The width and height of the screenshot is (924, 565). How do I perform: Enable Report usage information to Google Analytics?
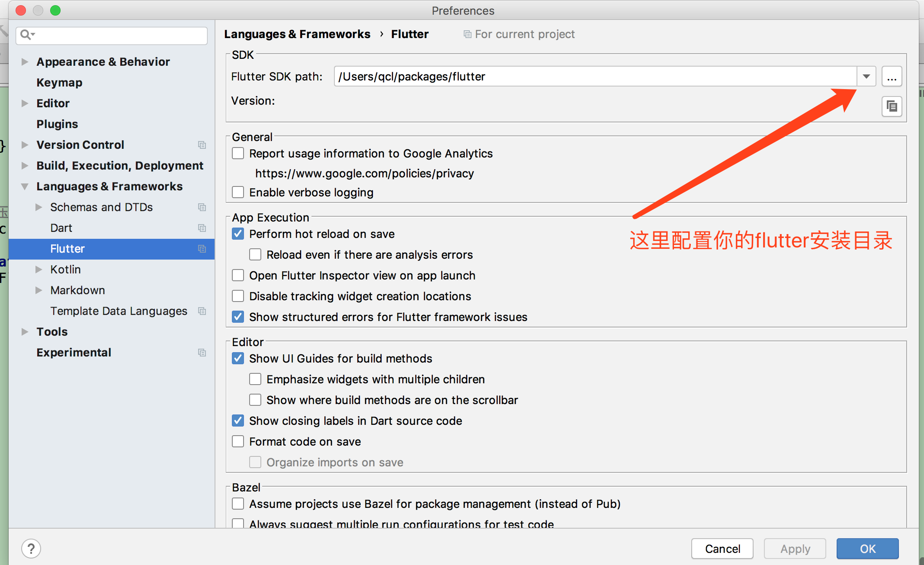tap(238, 154)
